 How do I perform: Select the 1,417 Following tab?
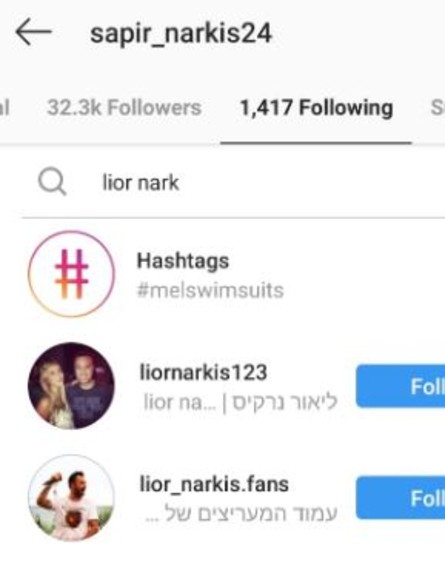pyautogui.click(x=316, y=108)
